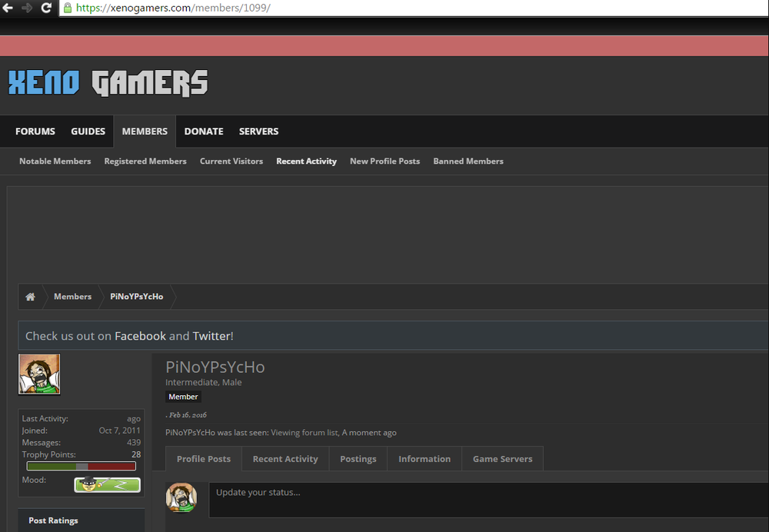Open the GUIDES navigation tab
Image resolution: width=769 pixels, height=532 pixels.
click(88, 131)
